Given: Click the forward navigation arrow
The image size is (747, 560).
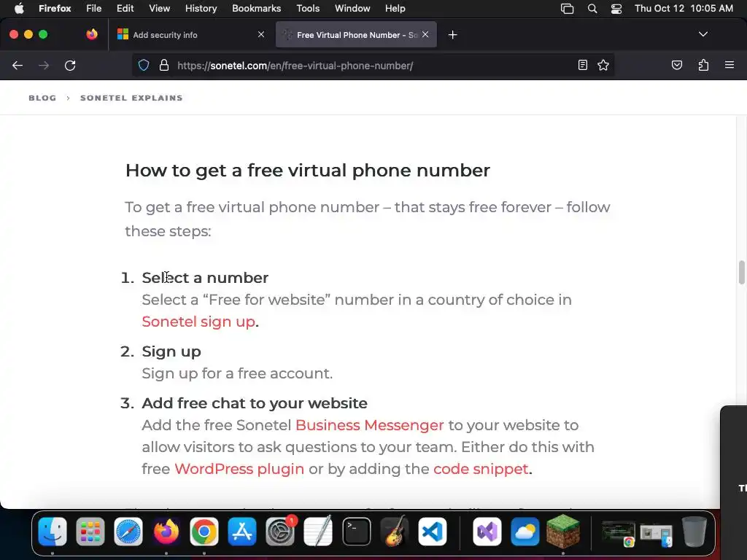Looking at the screenshot, I should pyautogui.click(x=44, y=65).
